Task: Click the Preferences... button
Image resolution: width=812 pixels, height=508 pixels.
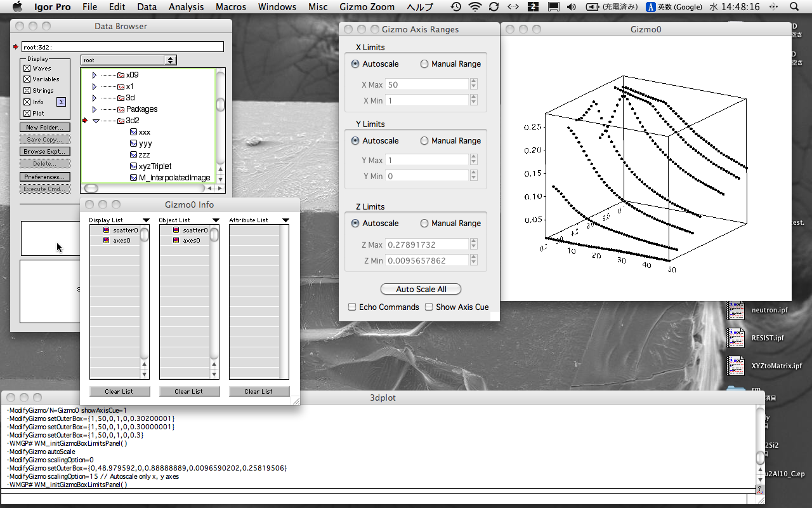Action: pyautogui.click(x=45, y=177)
